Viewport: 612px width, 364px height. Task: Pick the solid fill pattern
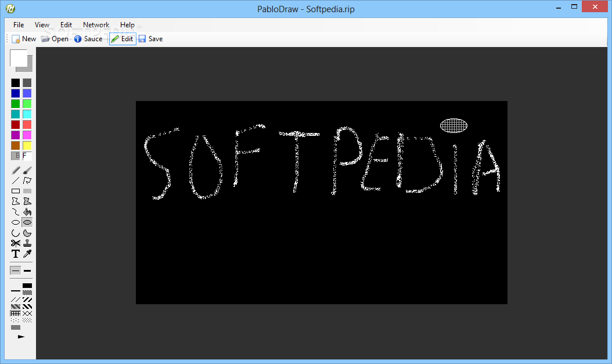click(x=27, y=286)
